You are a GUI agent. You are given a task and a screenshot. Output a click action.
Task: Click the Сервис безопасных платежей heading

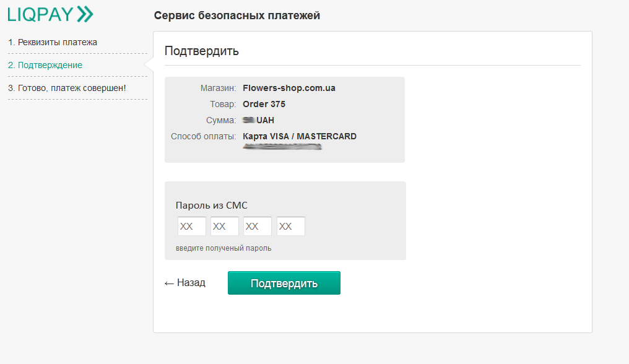236,15
